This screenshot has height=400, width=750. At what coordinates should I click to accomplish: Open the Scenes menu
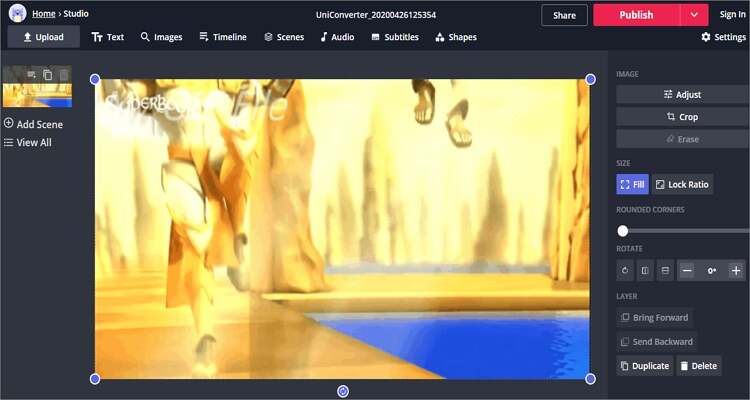pyautogui.click(x=284, y=37)
